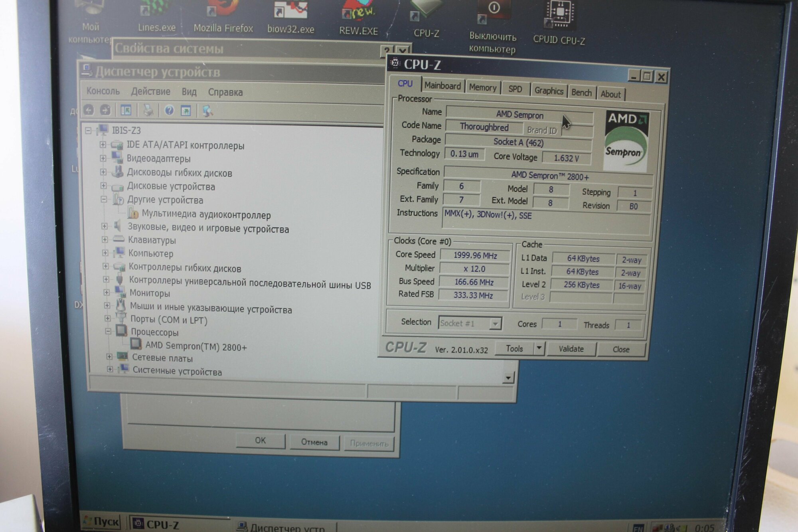Click the blue help question mark icon
Screen dimensions: 798x532
pos(169,111)
